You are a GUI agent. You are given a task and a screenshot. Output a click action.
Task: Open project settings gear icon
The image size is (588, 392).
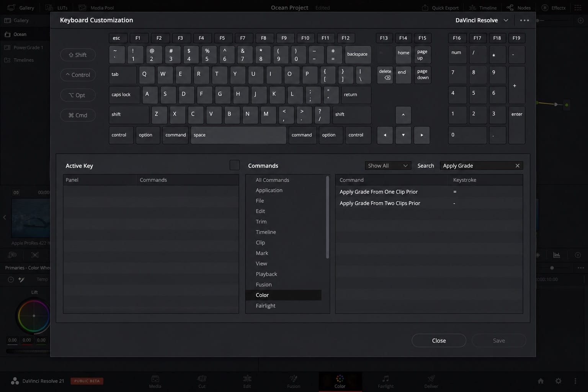click(559, 381)
